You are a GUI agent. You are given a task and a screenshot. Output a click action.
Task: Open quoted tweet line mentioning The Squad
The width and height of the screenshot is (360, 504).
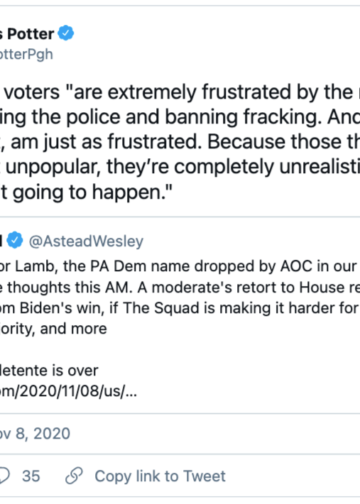(180, 308)
